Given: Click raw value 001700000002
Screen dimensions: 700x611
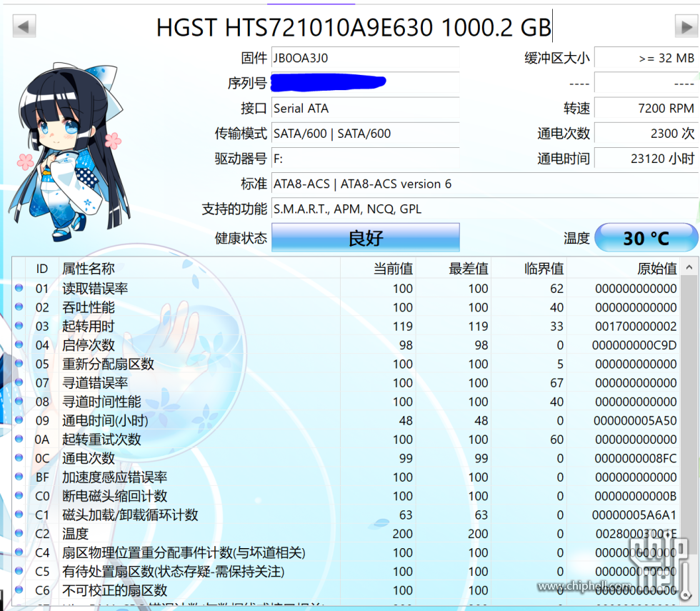Looking at the screenshot, I should [636, 327].
